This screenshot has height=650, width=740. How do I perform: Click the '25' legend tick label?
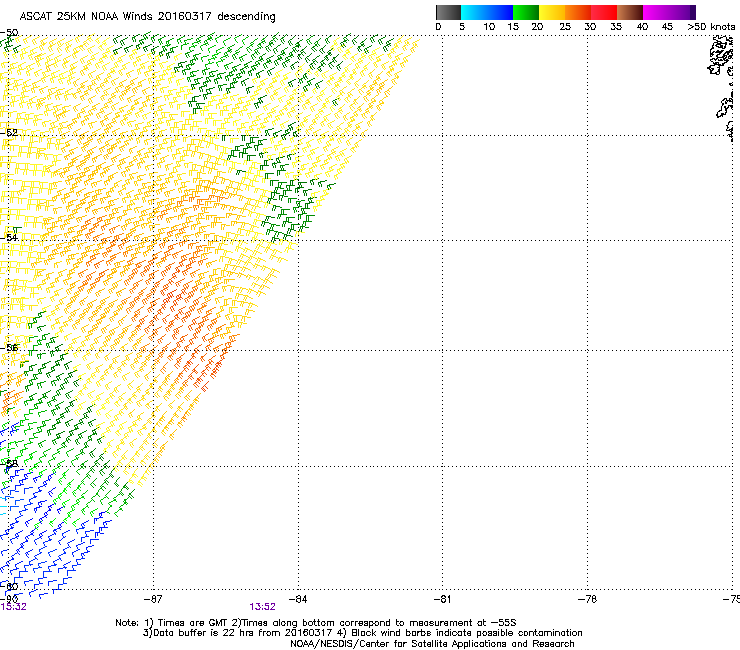[565, 26]
